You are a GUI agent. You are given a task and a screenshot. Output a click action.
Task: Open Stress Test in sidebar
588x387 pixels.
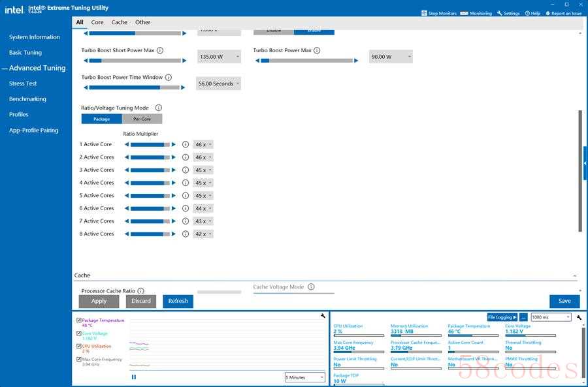pos(23,84)
